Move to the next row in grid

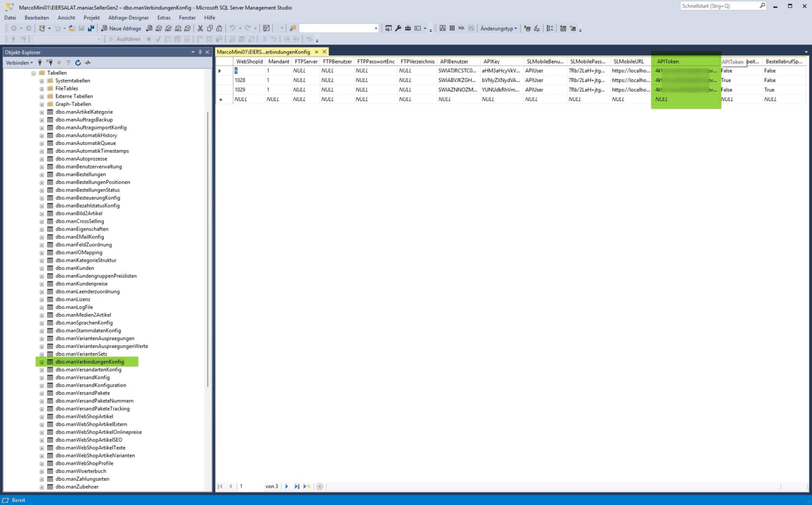[287, 486]
